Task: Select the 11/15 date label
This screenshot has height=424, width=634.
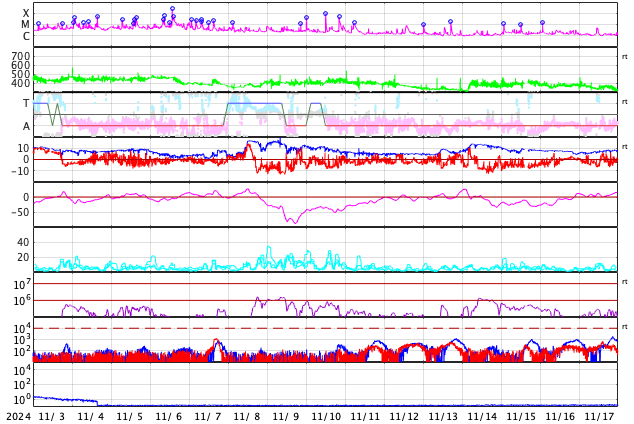Action: 520,416
